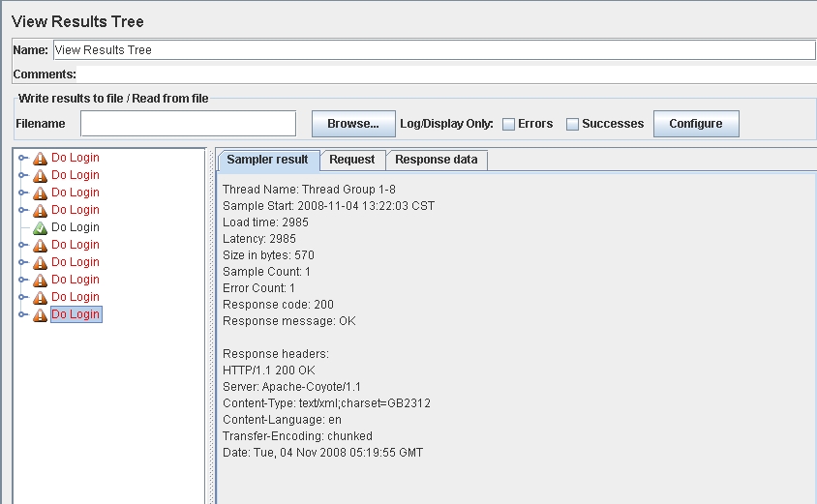Screen dimensions: 817x504
Task: Click the warning icon of the fourth Do Login
Action: tap(40, 210)
